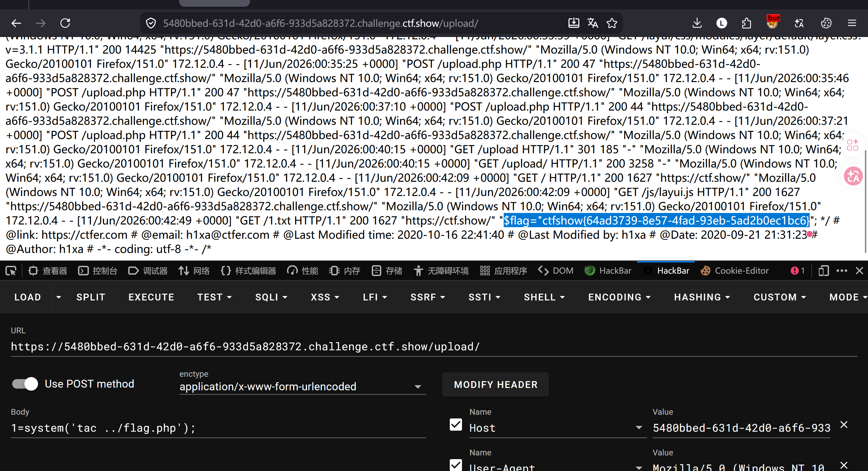The image size is (868, 471).
Task: Bookmark this page with the star
Action: (x=612, y=23)
